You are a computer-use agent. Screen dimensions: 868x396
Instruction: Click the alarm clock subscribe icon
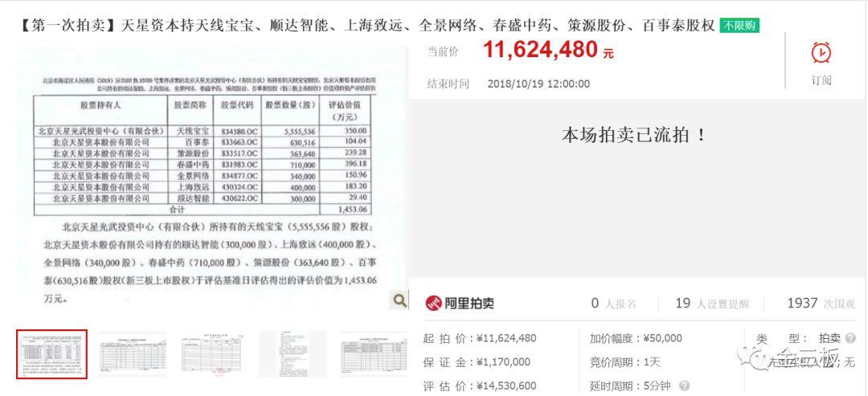pyautogui.click(x=821, y=52)
